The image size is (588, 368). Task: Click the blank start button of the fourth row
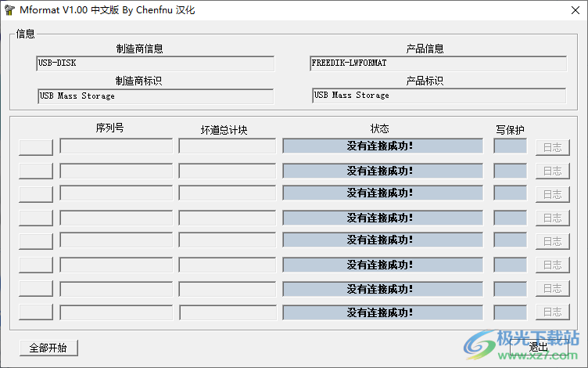[x=36, y=218]
